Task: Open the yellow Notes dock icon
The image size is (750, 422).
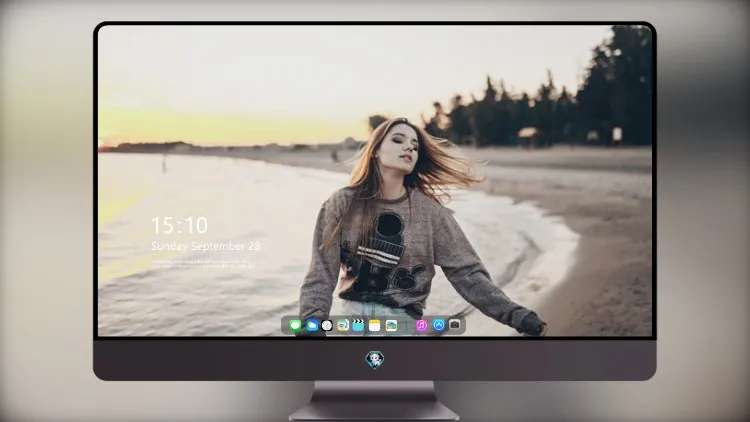Action: (x=375, y=326)
